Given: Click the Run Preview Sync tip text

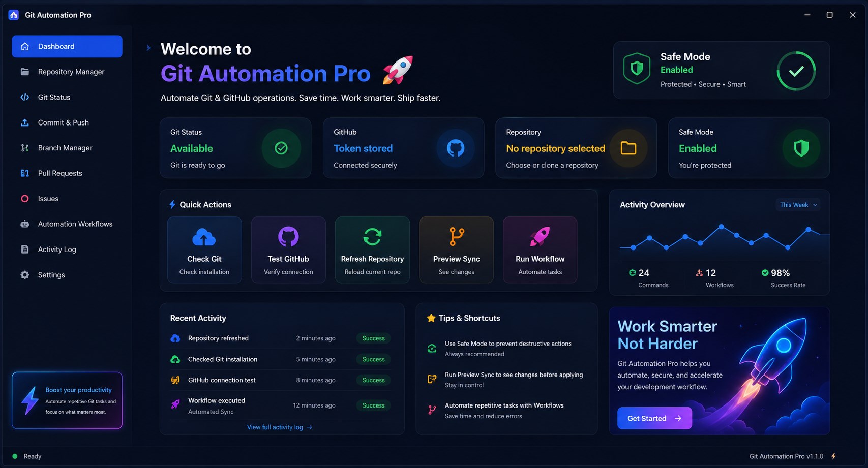Looking at the screenshot, I should point(514,375).
